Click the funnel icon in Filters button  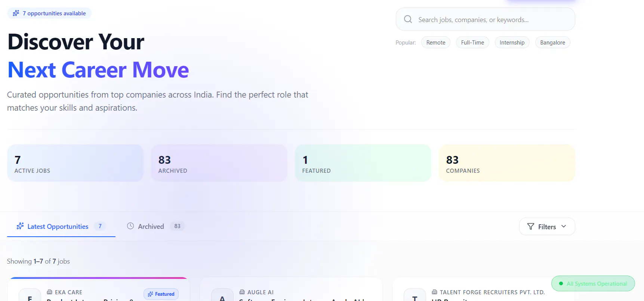(x=530, y=226)
